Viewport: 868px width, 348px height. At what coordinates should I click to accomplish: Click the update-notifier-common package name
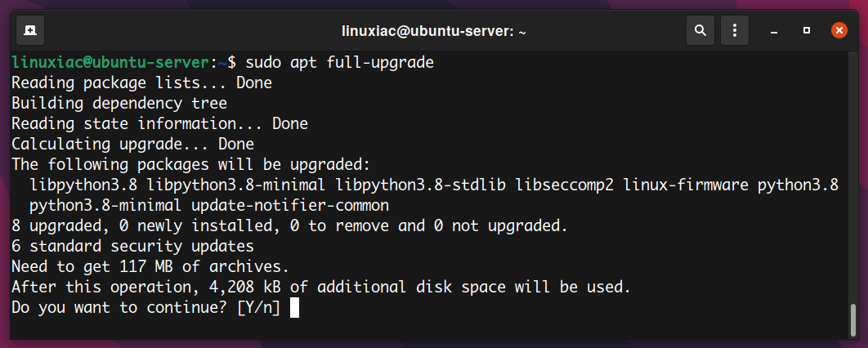point(290,206)
